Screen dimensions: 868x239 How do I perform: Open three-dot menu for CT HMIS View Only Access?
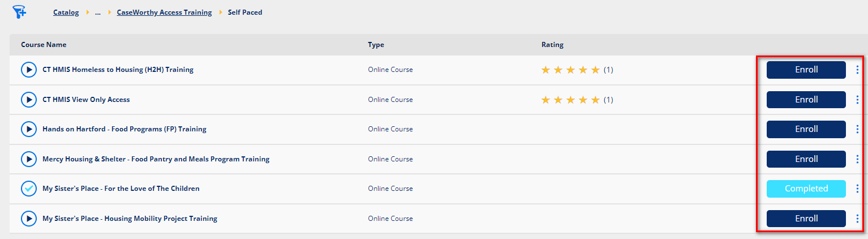(857, 100)
